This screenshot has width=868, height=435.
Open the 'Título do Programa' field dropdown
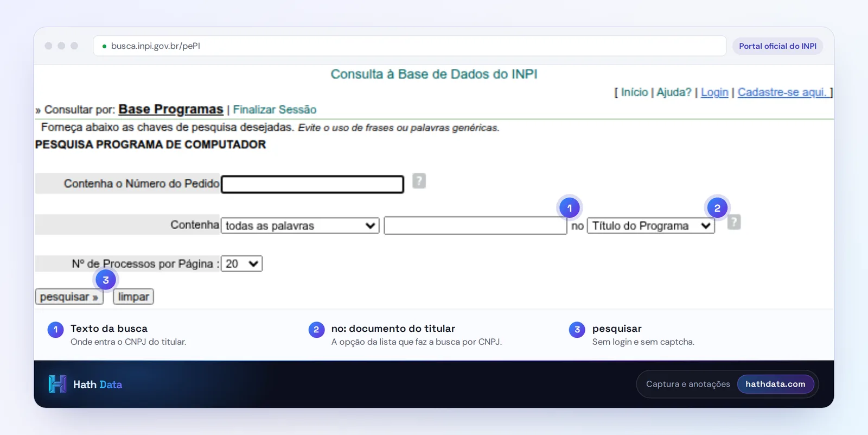coord(651,225)
